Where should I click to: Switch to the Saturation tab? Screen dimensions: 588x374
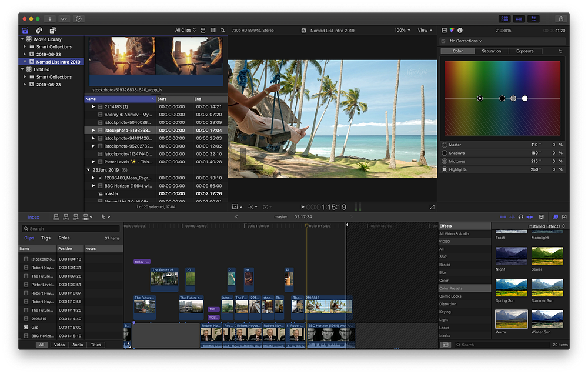pyautogui.click(x=491, y=51)
